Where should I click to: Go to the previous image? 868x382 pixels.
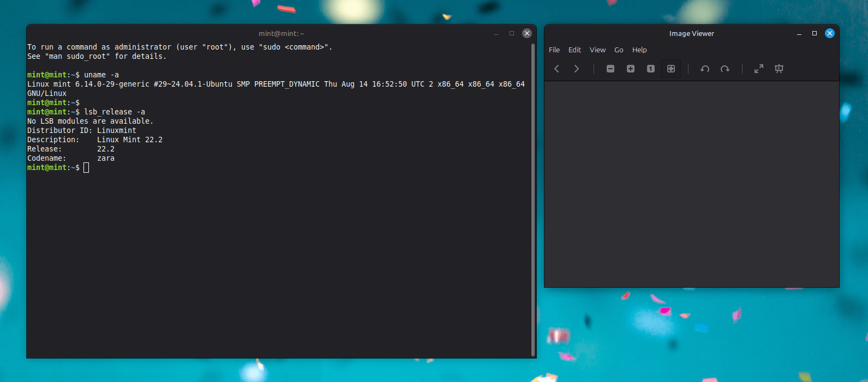coord(556,69)
